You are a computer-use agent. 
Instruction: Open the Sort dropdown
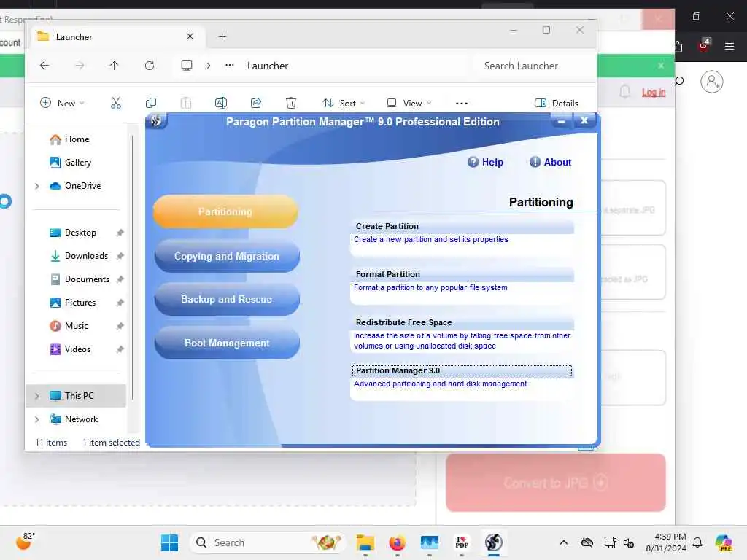[344, 103]
